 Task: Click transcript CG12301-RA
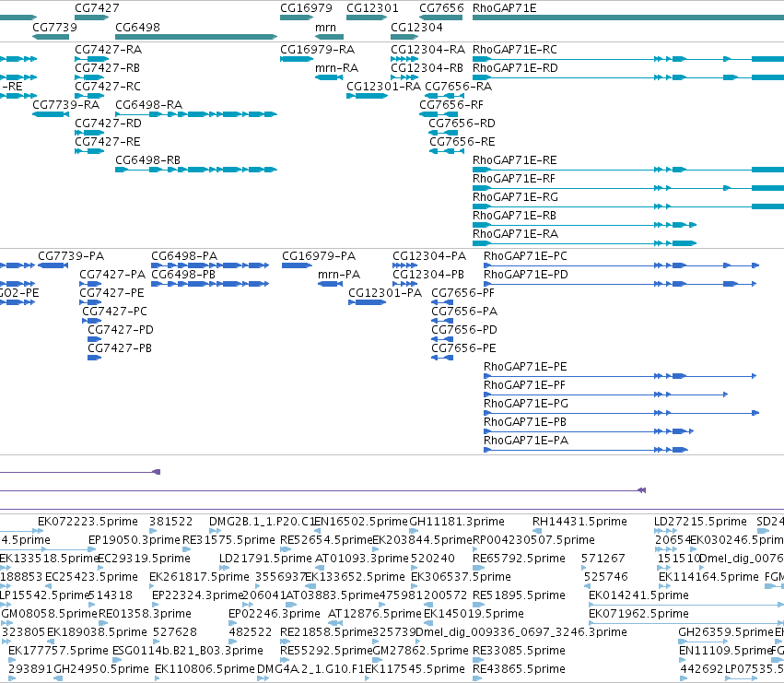367,96
